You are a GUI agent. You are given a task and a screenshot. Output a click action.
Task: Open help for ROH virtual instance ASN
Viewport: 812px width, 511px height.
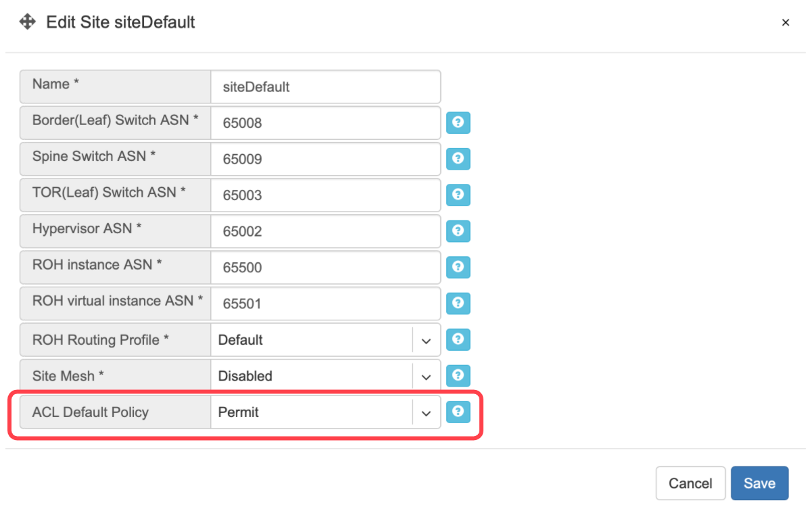[x=458, y=303]
